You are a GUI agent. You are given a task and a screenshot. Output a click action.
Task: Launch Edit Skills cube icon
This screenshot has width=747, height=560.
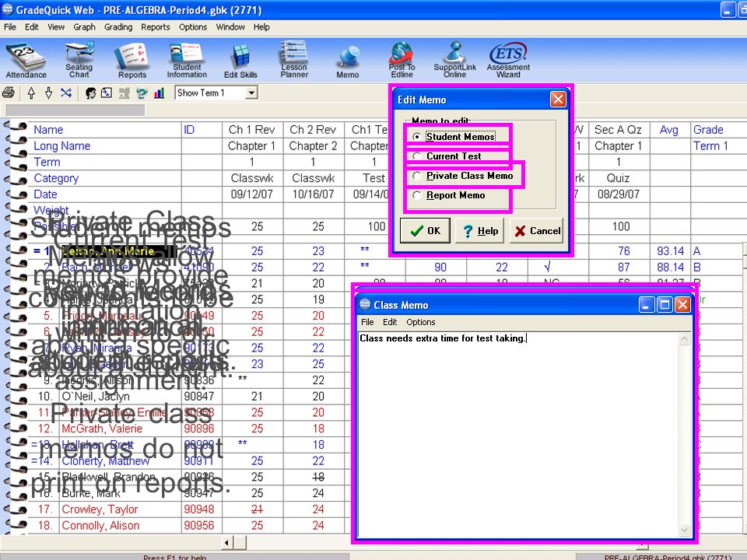(240, 61)
